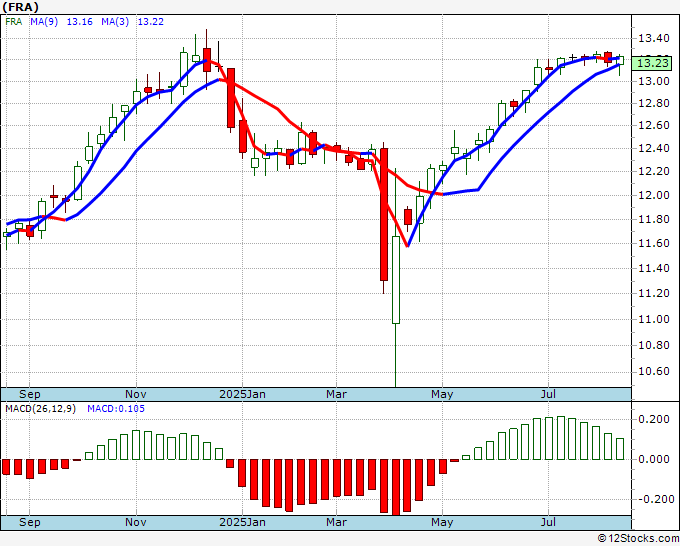Screen dimensions: 680x546
Task: Click the Mar label on MACD axis
Action: pos(337,522)
